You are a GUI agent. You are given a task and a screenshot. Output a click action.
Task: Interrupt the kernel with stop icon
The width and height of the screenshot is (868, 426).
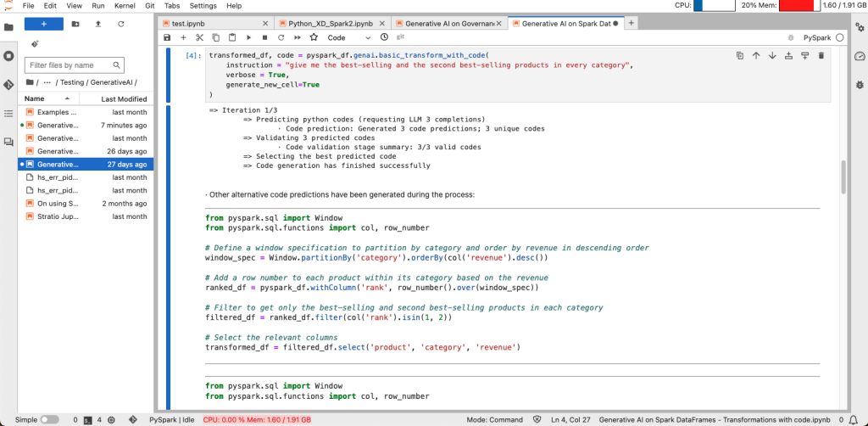264,37
